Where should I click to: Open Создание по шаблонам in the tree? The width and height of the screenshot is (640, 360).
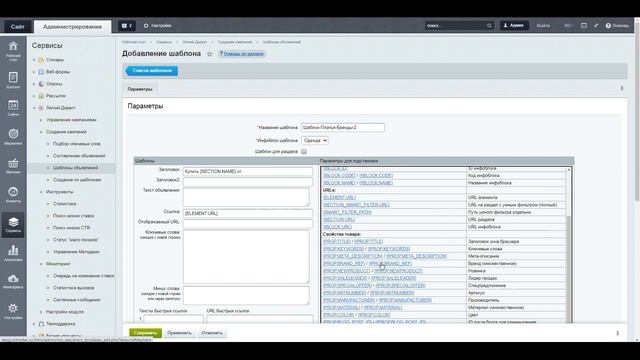[77, 180]
